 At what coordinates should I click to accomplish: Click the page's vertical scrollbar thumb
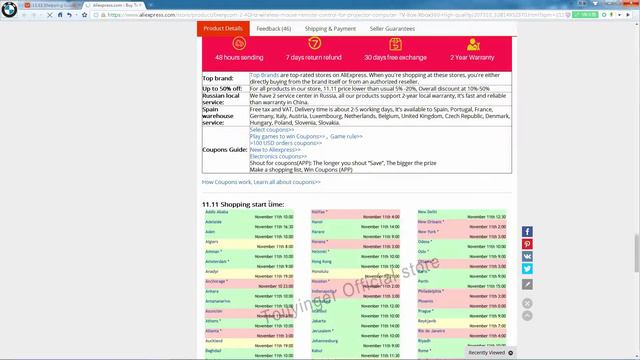[636, 253]
